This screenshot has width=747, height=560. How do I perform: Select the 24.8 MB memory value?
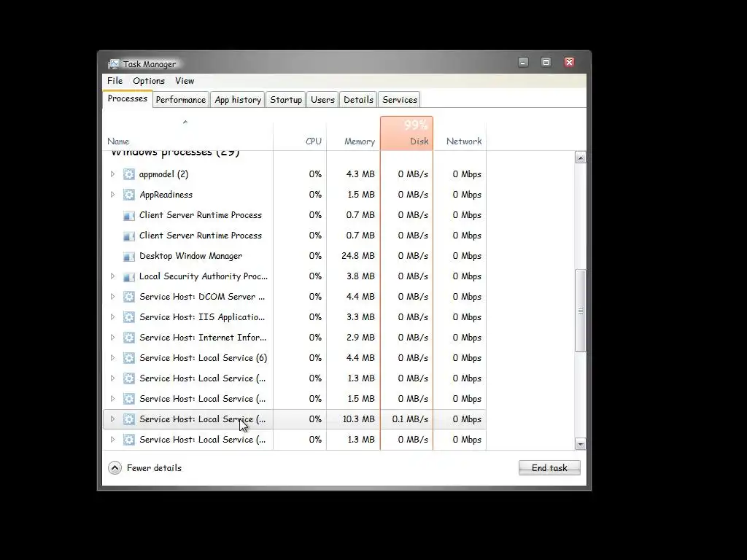(357, 256)
